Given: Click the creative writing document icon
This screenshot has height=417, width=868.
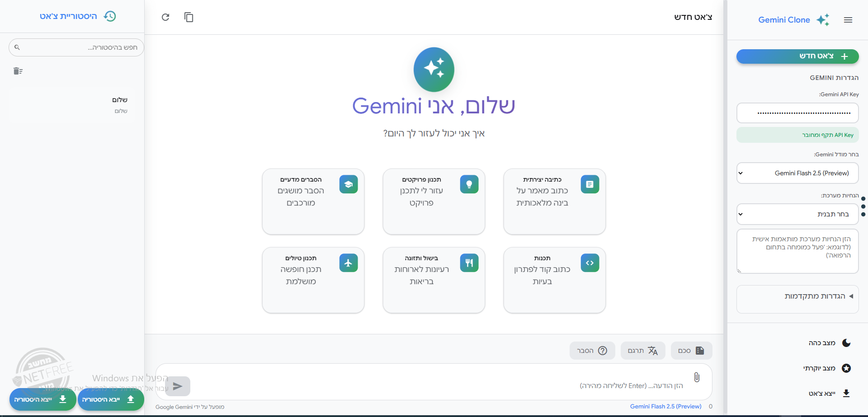Looking at the screenshot, I should coord(590,184).
